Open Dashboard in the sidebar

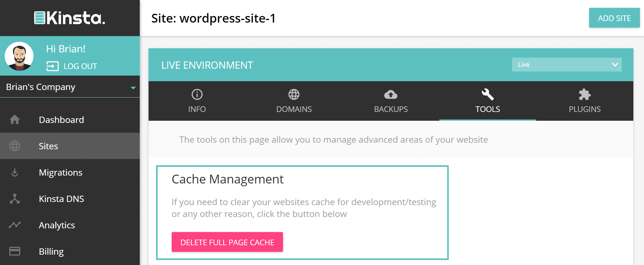click(70, 119)
